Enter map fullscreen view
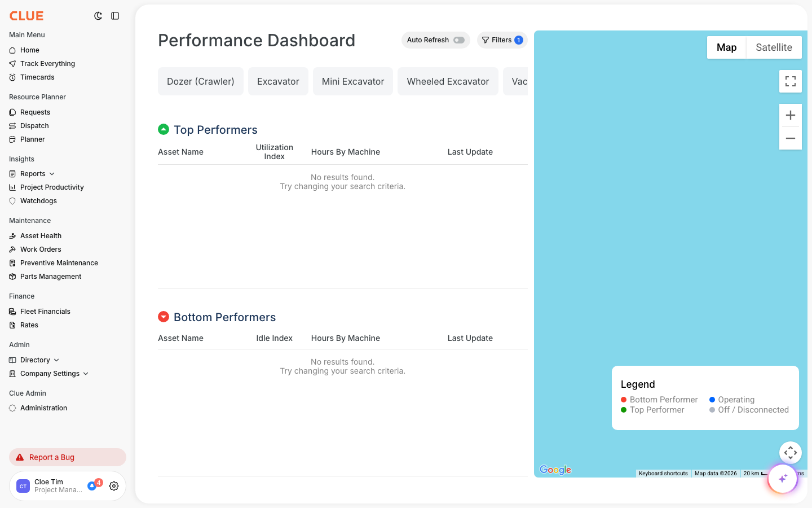The width and height of the screenshot is (812, 508). click(x=791, y=81)
